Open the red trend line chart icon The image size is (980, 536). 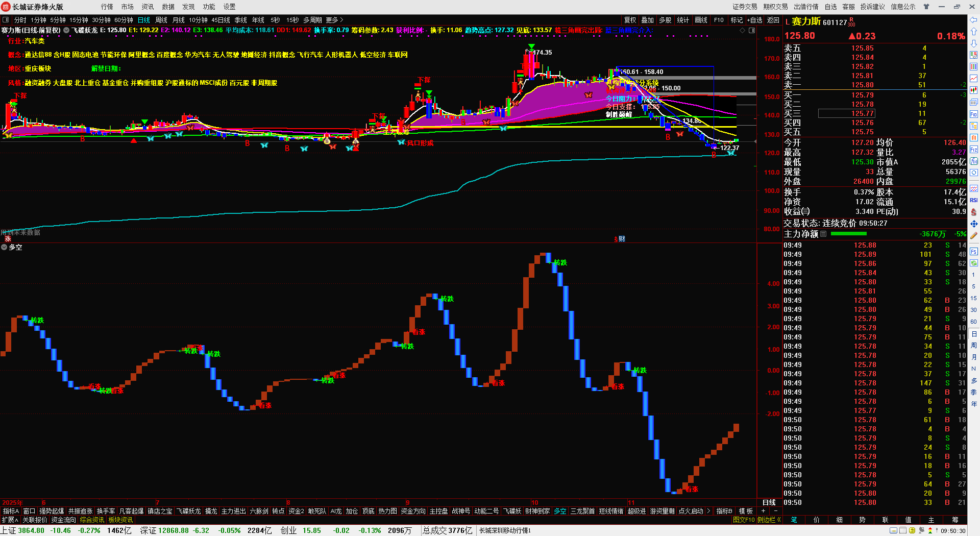pyautogui.click(x=974, y=79)
